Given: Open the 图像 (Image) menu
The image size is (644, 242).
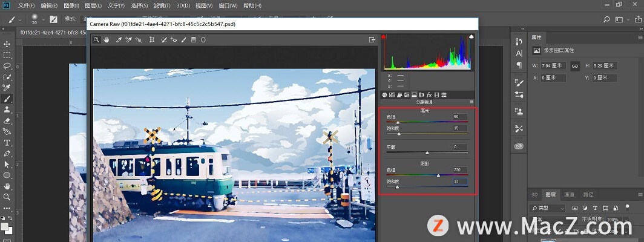Looking at the screenshot, I should 71,6.
